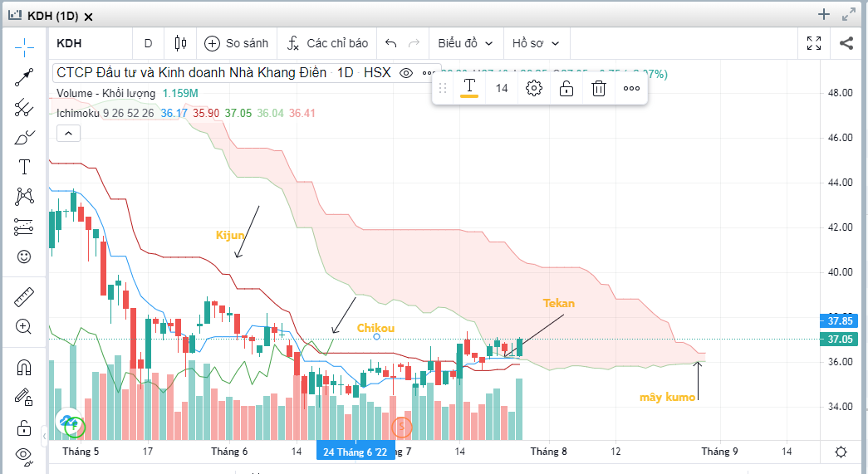The height and width of the screenshot is (474, 868).
Task: Click the 37.85 price label on axis
Action: (839, 320)
